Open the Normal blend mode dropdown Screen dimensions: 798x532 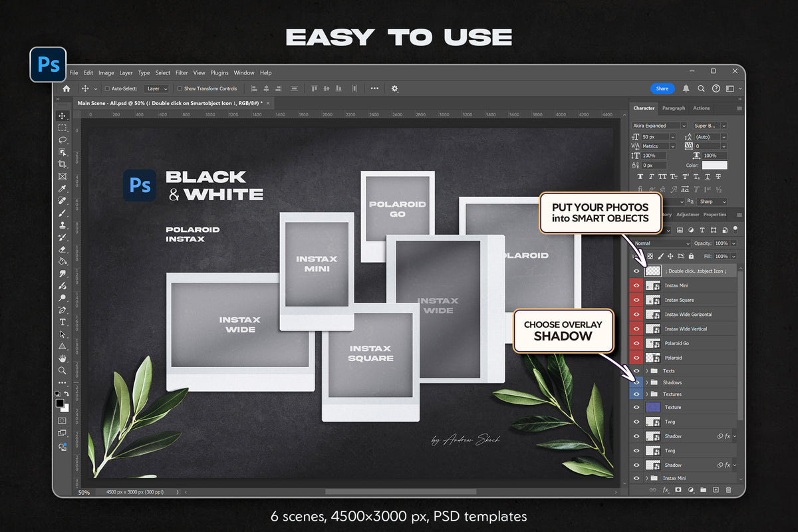tap(661, 243)
